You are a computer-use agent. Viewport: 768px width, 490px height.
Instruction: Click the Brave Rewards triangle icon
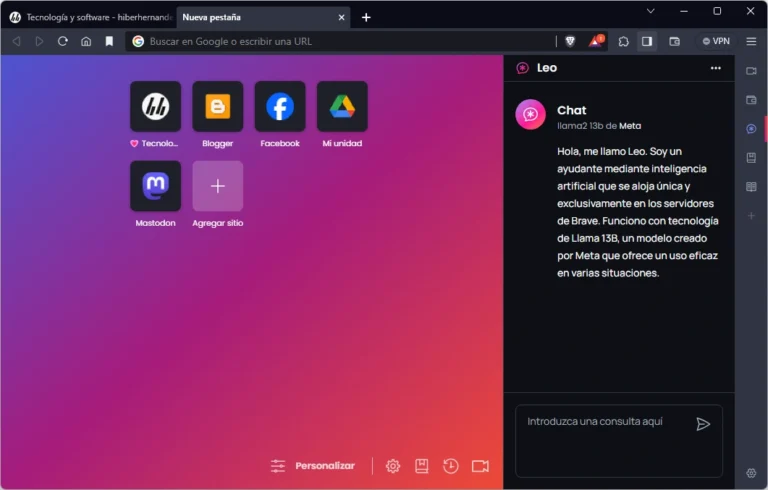[596, 41]
